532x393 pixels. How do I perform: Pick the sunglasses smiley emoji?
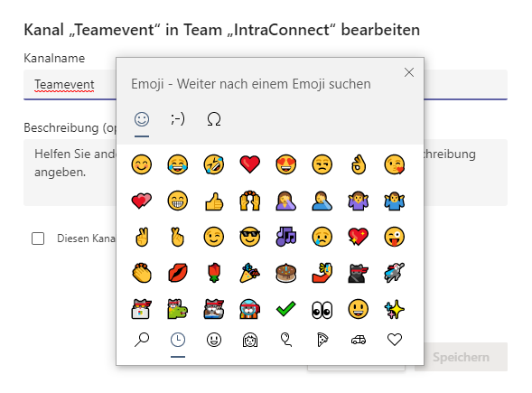pos(249,237)
